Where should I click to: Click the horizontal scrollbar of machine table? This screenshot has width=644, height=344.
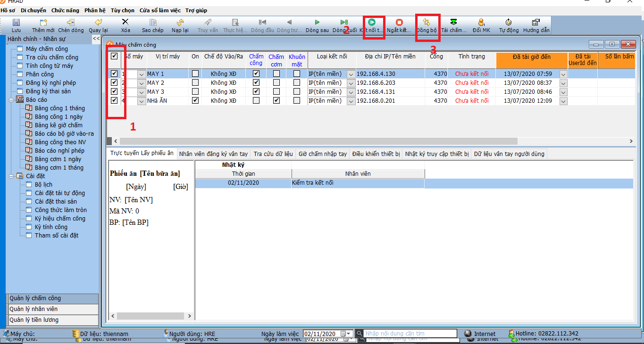click(x=318, y=141)
